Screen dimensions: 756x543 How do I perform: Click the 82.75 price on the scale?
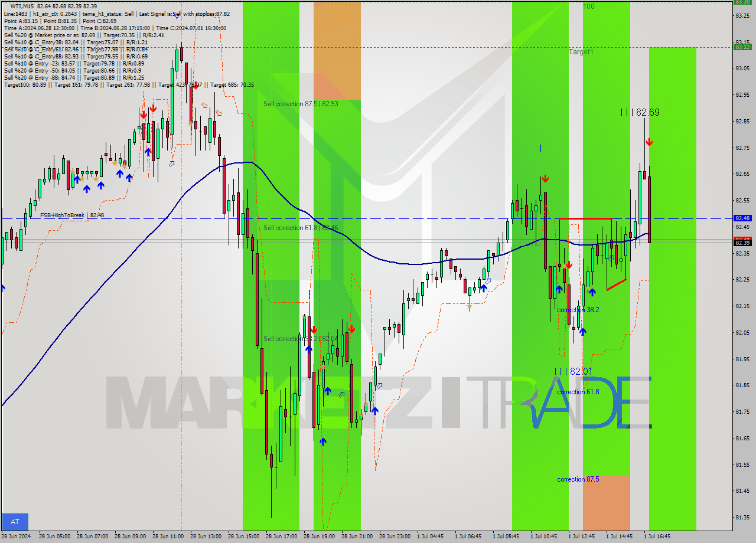point(742,148)
